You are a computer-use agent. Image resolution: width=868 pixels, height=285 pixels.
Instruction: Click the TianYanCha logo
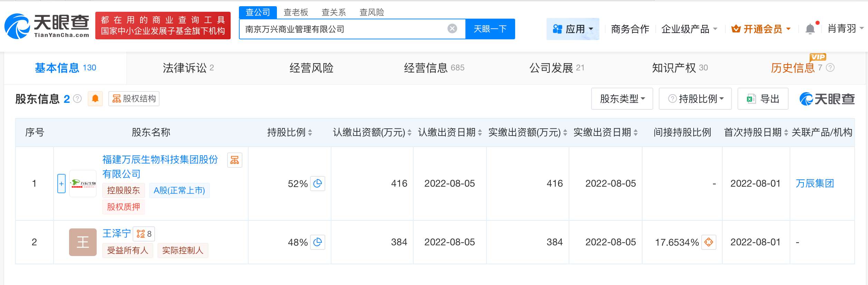tap(47, 26)
